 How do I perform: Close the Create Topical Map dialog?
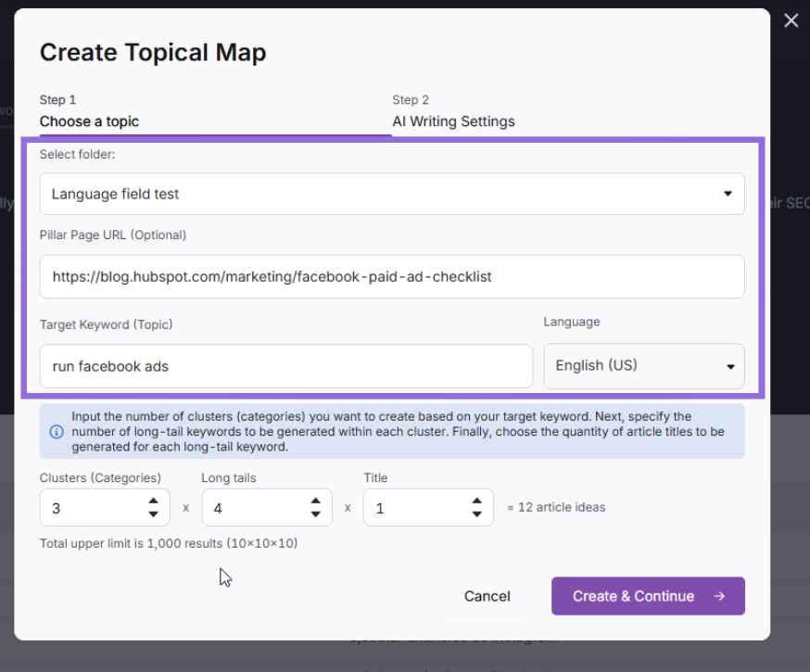point(791,20)
